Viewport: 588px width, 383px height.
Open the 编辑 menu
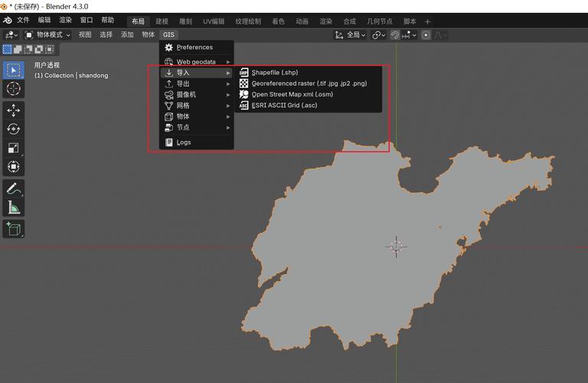(x=44, y=20)
